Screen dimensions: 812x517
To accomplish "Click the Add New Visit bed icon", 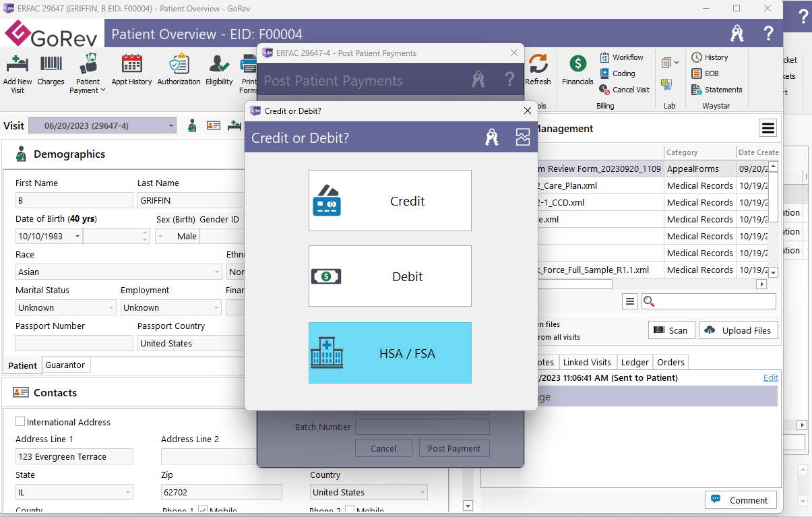I will (17, 64).
